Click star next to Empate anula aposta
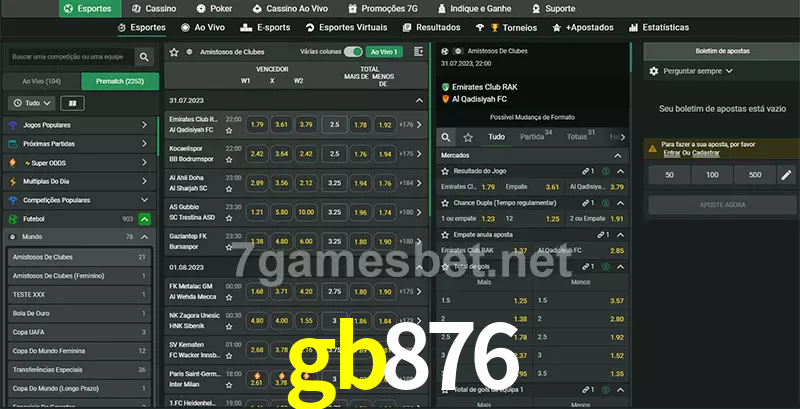Viewport: 800px width, 409px height. 445,235
